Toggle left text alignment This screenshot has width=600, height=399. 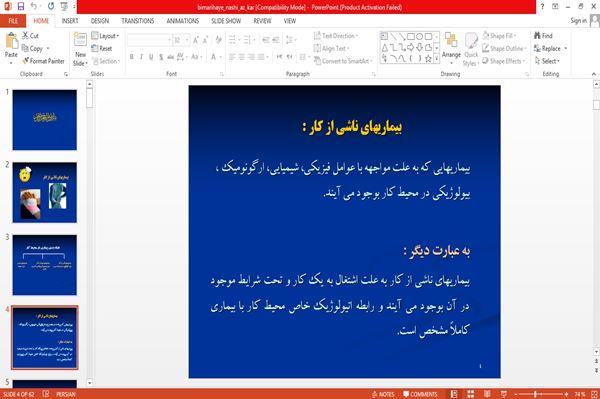click(x=232, y=57)
